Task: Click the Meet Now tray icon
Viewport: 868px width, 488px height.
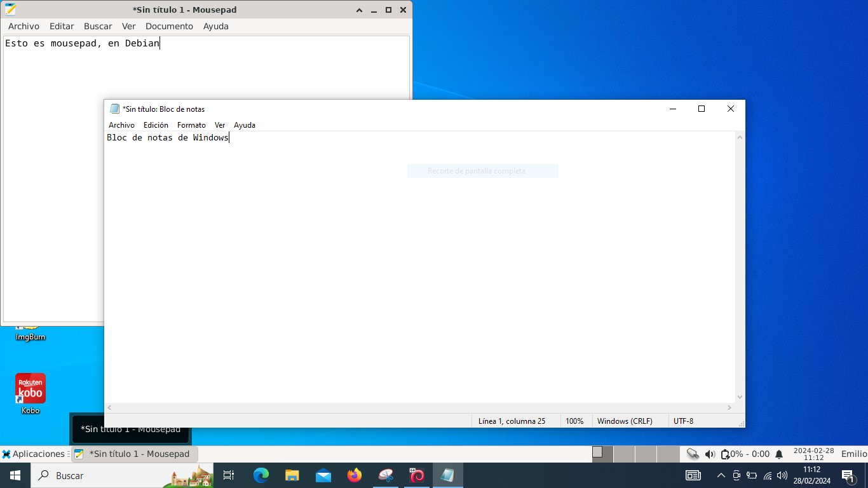Action: pos(736,475)
